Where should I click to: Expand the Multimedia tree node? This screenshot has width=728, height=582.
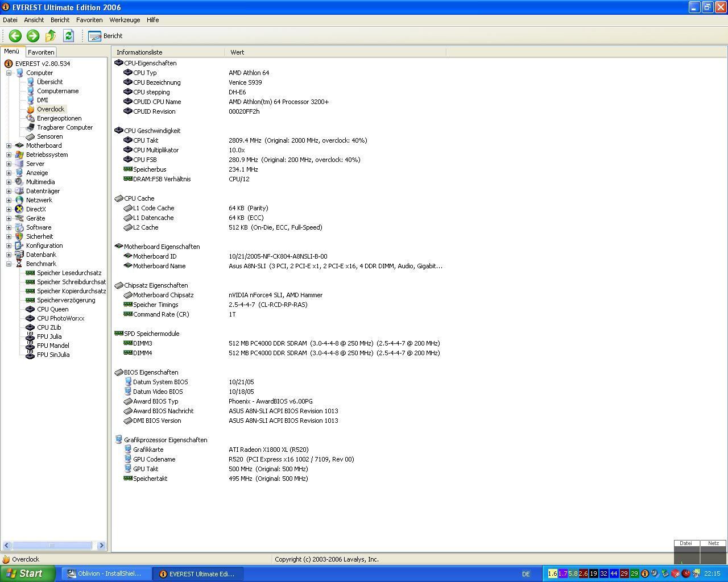9,182
